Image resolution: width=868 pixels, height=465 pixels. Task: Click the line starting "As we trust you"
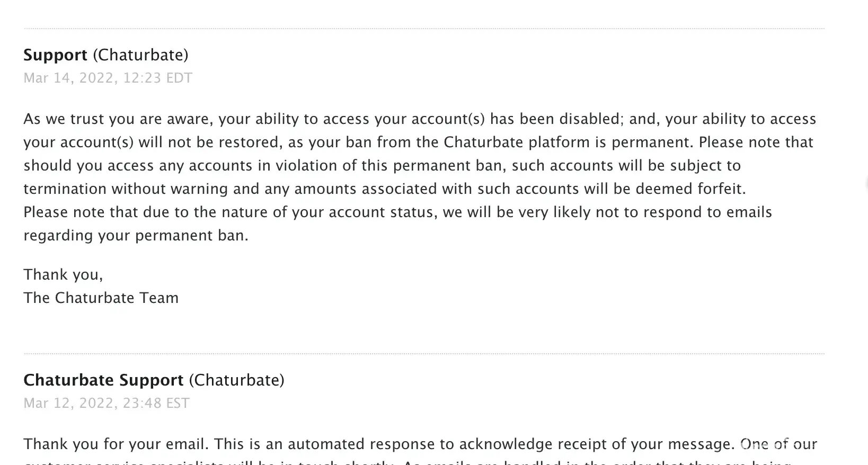[x=419, y=119]
